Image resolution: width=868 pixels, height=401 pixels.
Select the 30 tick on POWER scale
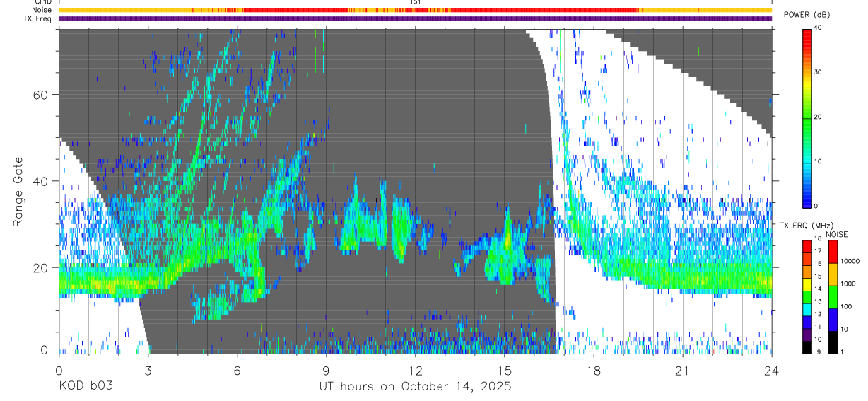[x=819, y=72]
